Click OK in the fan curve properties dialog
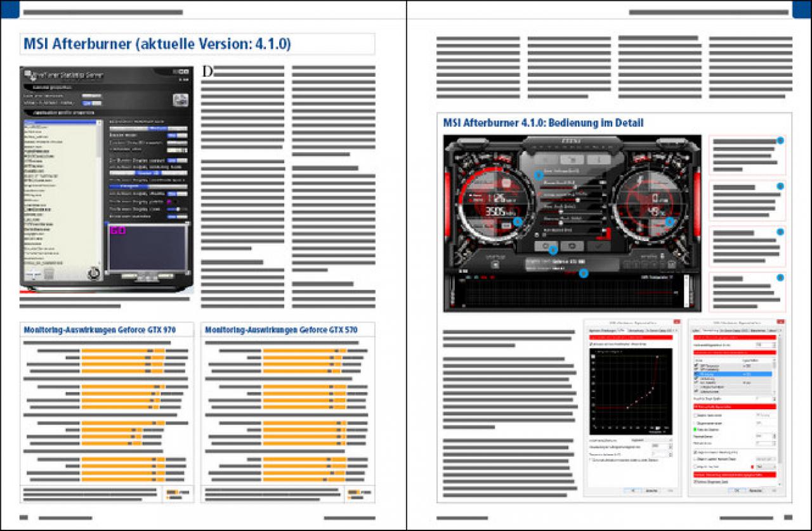812x531 pixels. tap(632, 490)
